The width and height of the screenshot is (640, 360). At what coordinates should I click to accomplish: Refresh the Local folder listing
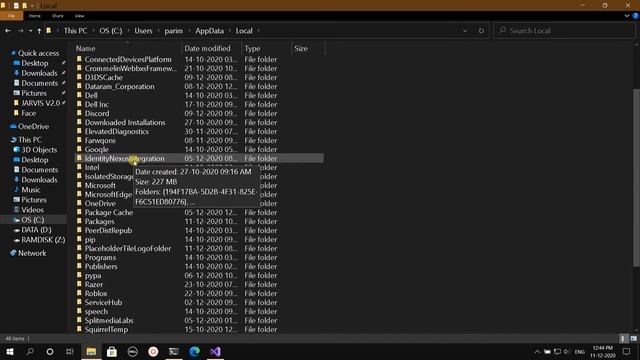pos(481,31)
